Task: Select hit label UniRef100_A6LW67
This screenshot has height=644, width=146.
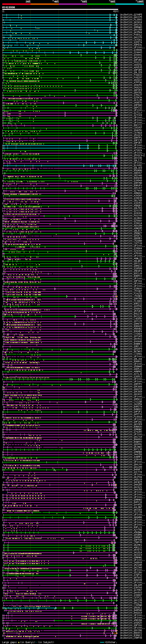Action: [x=131, y=261]
